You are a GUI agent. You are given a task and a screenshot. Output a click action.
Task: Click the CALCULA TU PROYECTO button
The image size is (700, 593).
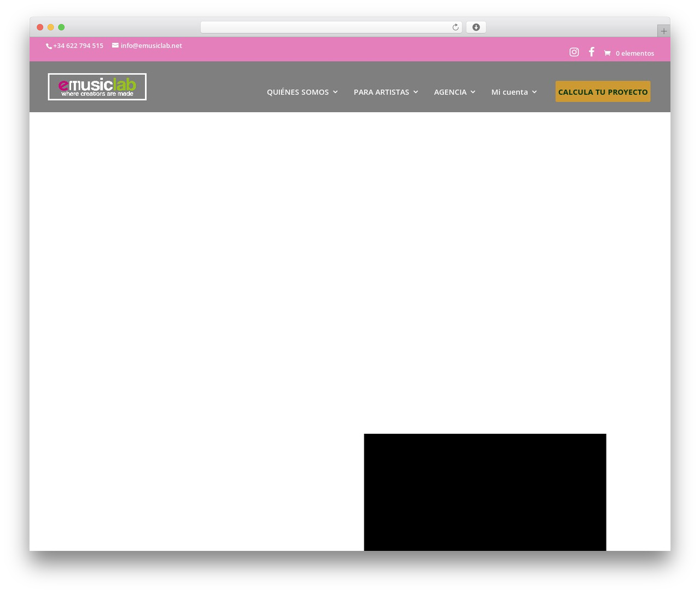603,91
